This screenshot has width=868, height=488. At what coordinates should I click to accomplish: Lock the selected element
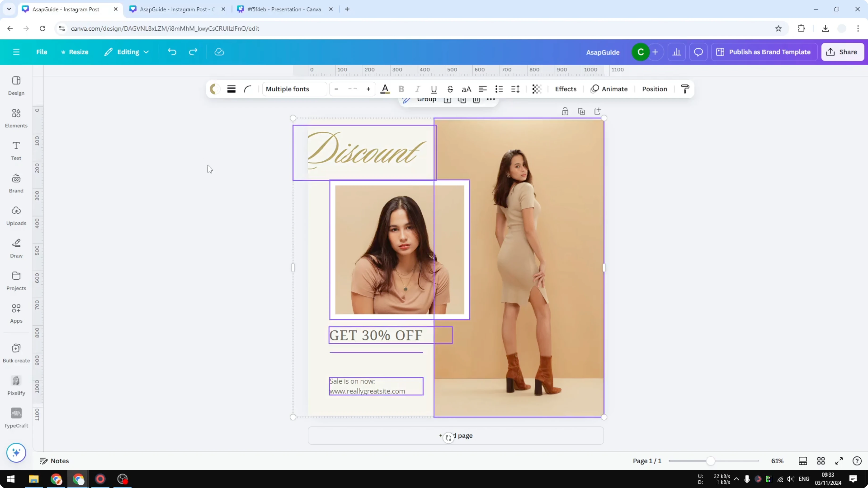[x=565, y=111]
